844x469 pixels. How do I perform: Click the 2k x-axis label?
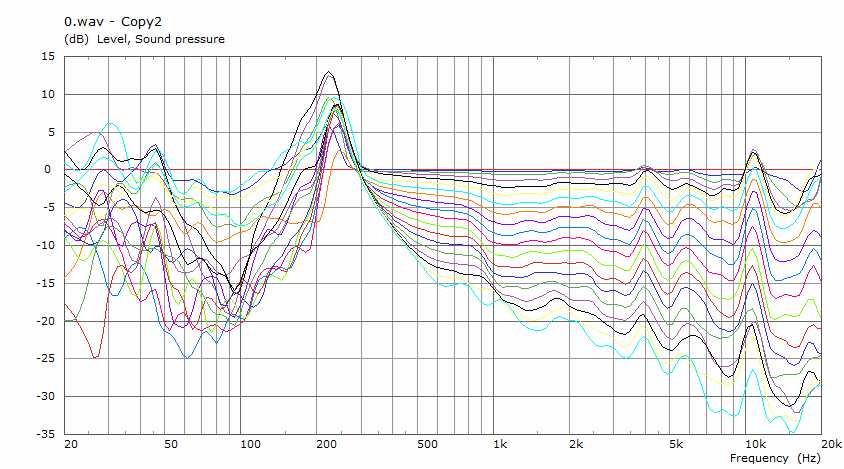tap(576, 444)
